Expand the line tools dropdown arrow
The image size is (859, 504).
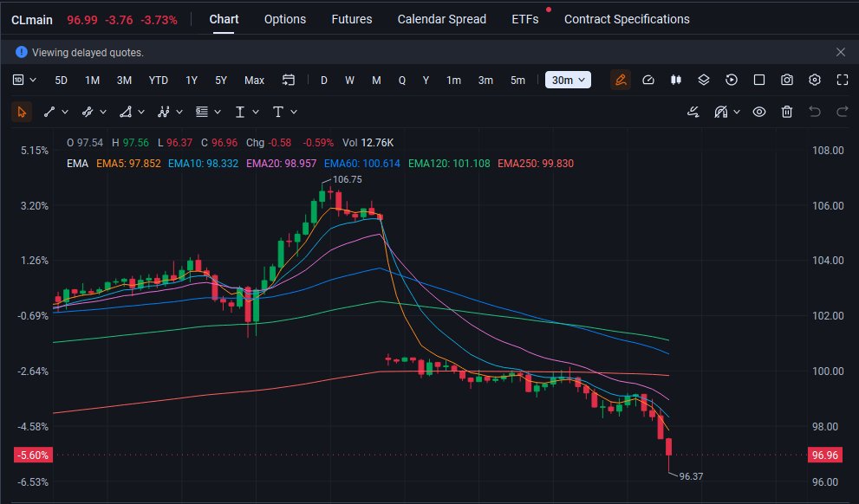65,112
